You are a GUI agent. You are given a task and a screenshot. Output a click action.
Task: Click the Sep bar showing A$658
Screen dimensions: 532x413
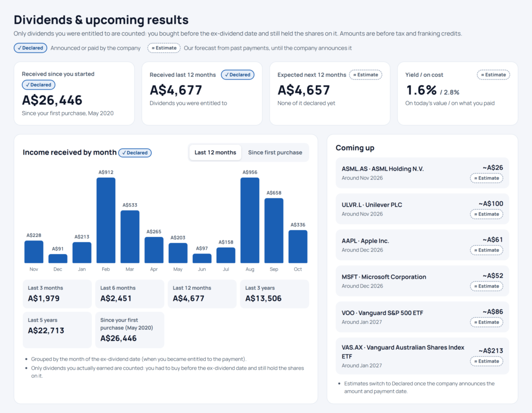click(274, 231)
